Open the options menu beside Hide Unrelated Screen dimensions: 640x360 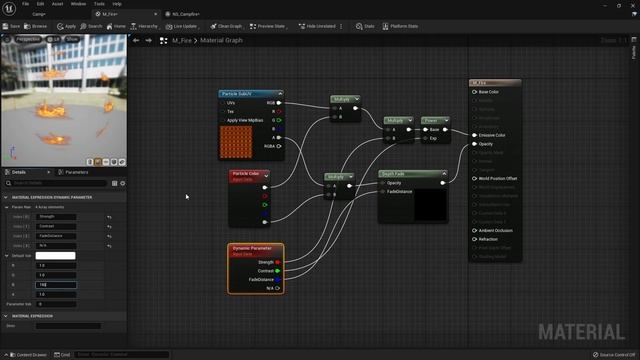[341, 26]
